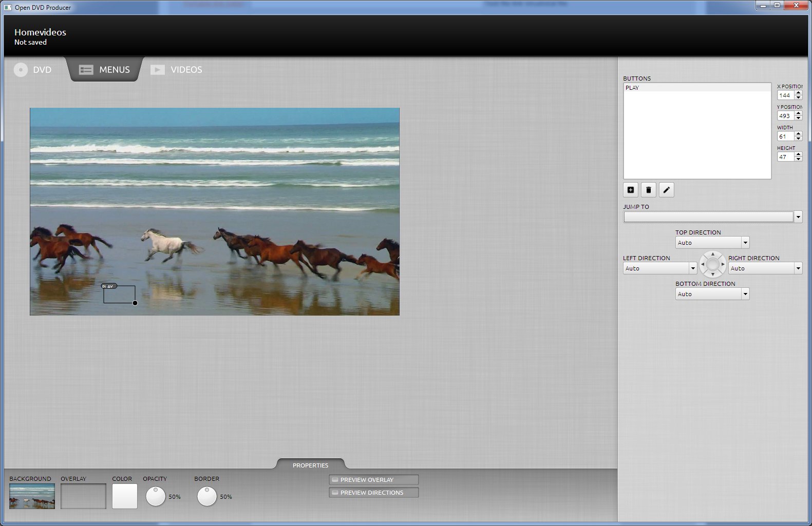Switch to the DVD tab

[x=33, y=70]
